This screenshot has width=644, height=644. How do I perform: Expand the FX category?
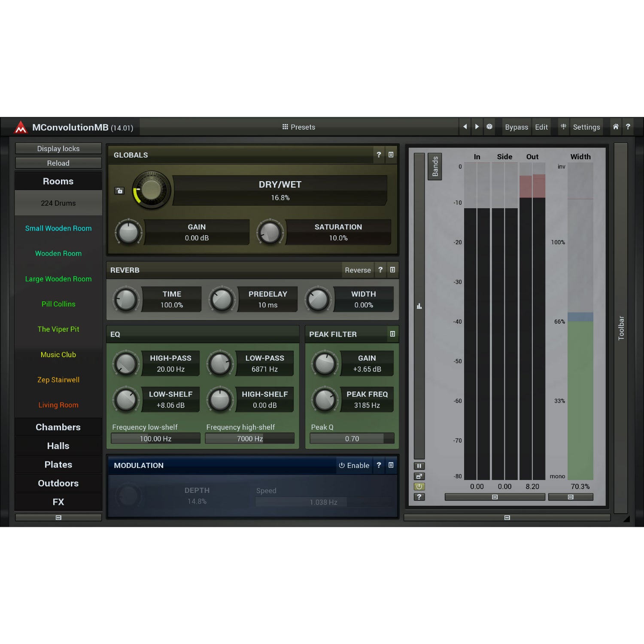pos(58,502)
